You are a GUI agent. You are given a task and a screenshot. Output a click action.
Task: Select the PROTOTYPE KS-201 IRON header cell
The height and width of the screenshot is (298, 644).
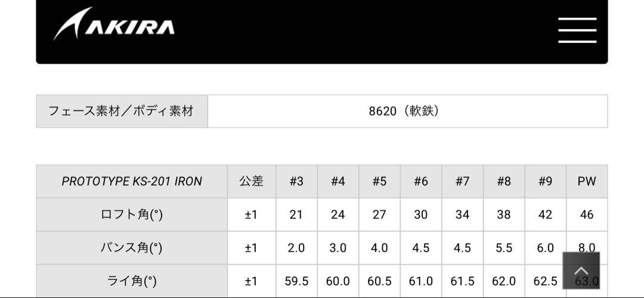(x=132, y=181)
